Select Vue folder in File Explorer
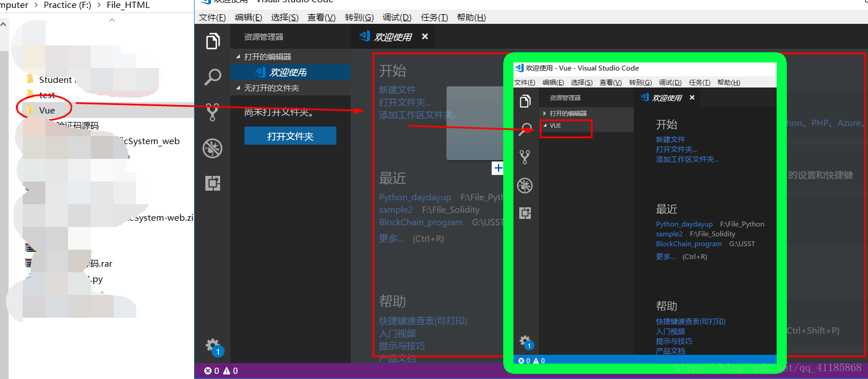This screenshot has height=379, width=868. click(47, 110)
